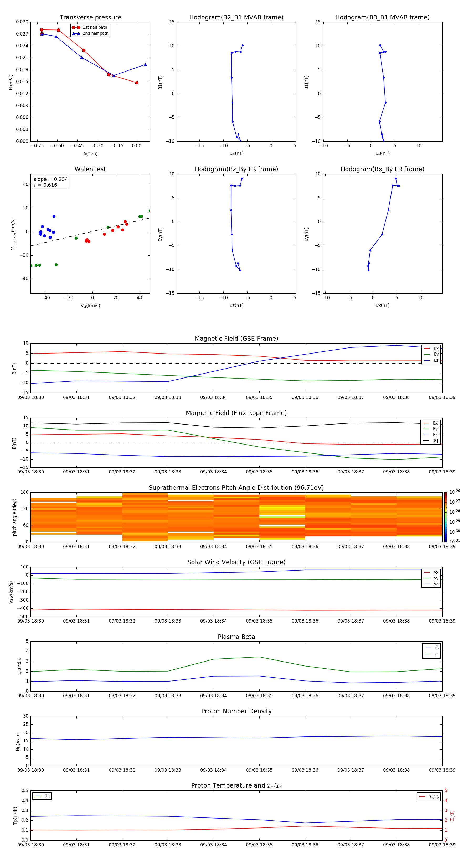
Task: Click the 'V_A(km/s)' x-axis label in WalenTest
Action: 90,306
